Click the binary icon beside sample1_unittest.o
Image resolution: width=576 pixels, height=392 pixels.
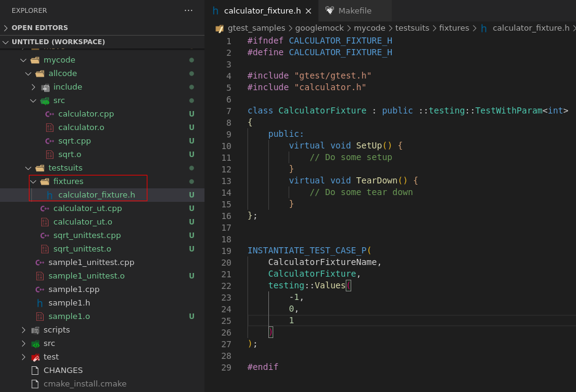click(40, 276)
